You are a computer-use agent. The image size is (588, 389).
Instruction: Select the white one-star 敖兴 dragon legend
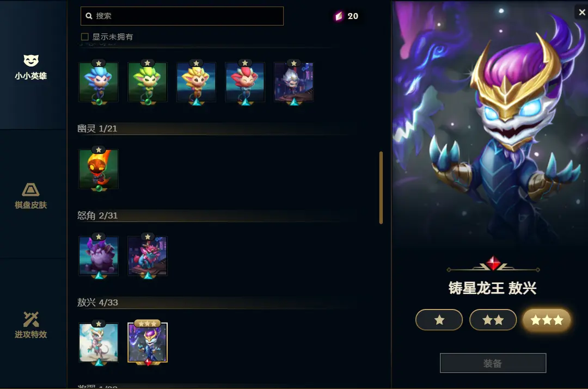[99, 343]
